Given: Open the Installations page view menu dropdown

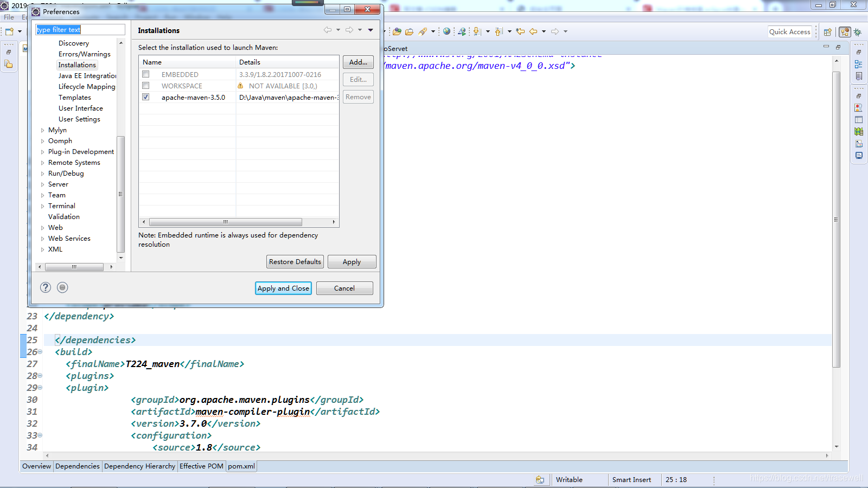Looking at the screenshot, I should (371, 30).
